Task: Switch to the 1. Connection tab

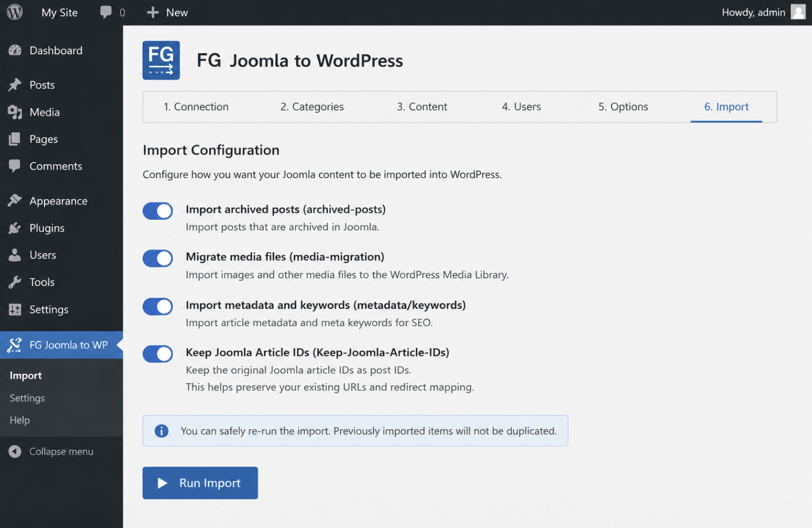Action: pyautogui.click(x=196, y=107)
